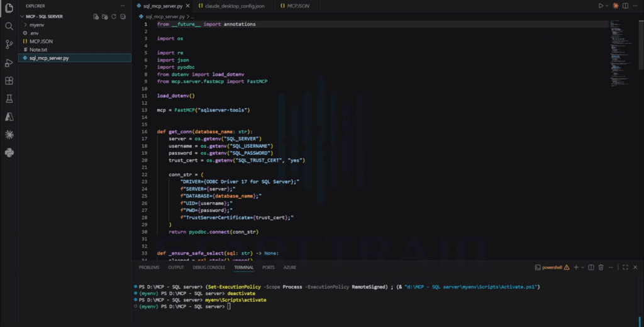The image size is (644, 327).
Task: Split the editor to the right
Action: click(x=625, y=6)
